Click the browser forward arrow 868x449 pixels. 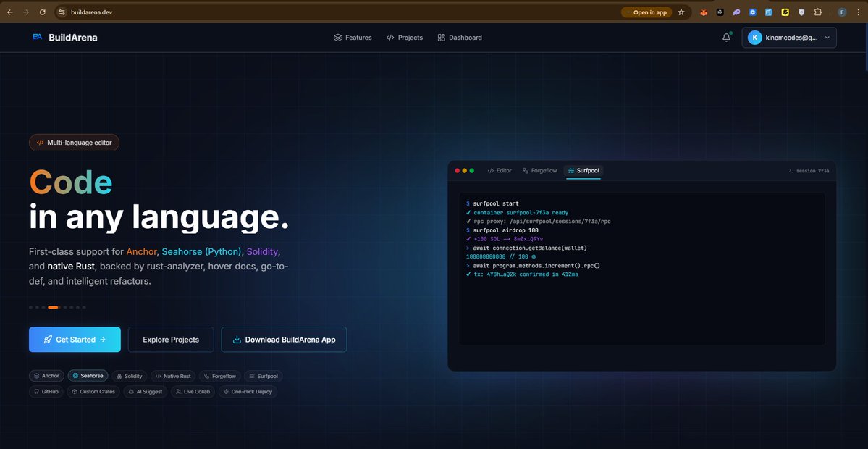(26, 12)
